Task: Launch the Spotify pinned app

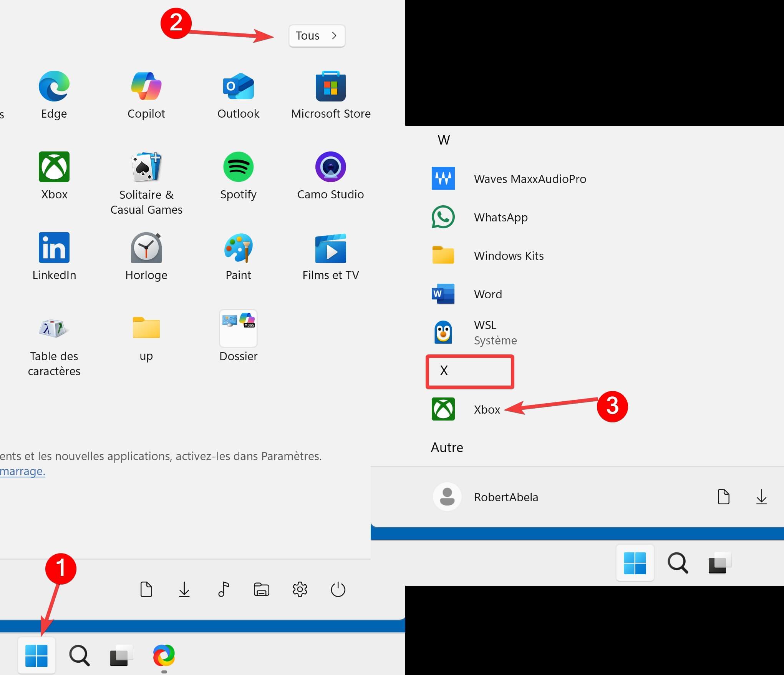Action: [238, 176]
